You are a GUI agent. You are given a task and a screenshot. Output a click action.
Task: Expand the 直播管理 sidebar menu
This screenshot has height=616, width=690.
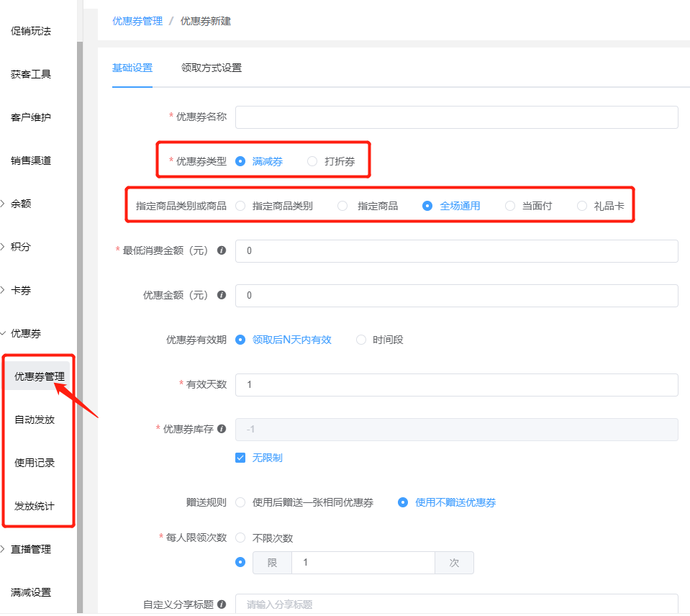[x=31, y=549]
